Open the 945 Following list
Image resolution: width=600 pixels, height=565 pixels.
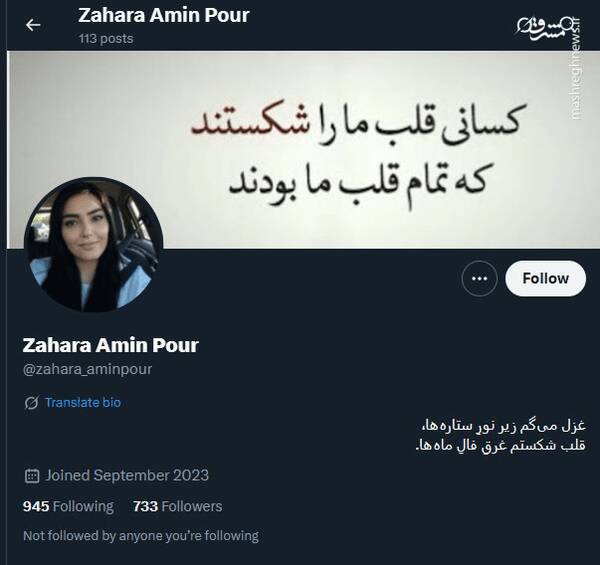[68, 506]
